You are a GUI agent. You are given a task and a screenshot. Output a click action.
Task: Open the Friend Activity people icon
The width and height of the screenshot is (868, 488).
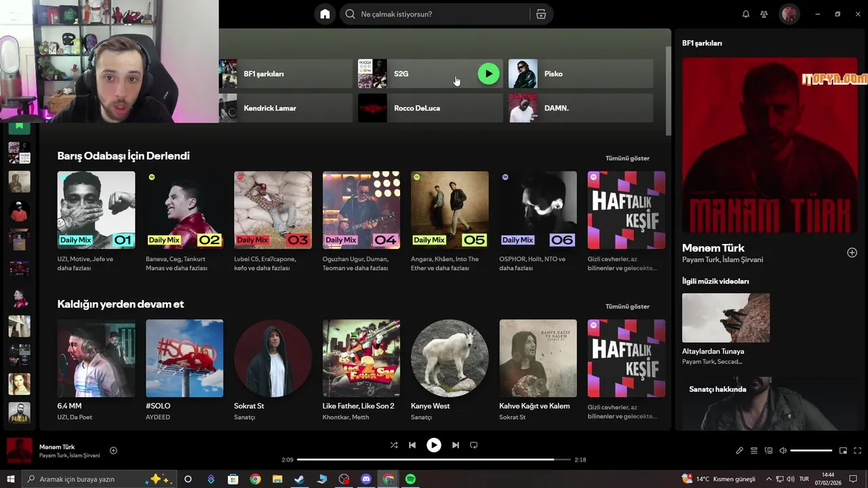[764, 14]
